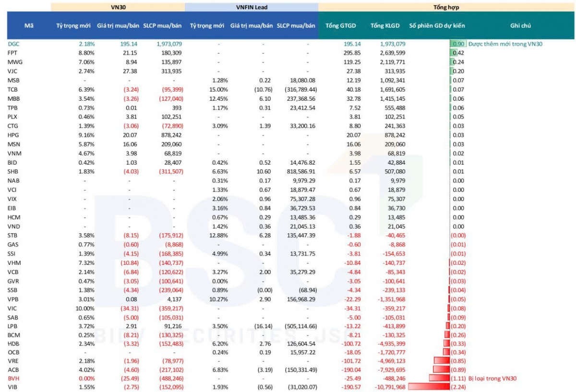
Task: Select the STB ticker cell
Action: pos(13,235)
